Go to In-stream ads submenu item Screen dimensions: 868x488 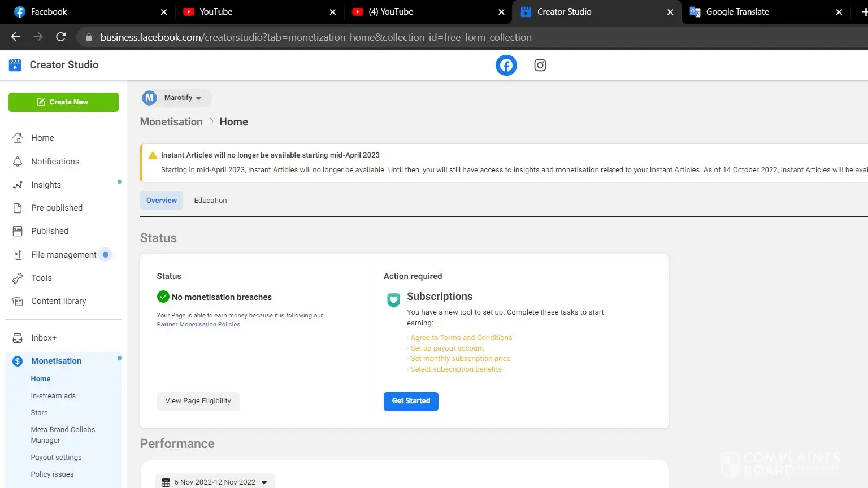[53, 396]
